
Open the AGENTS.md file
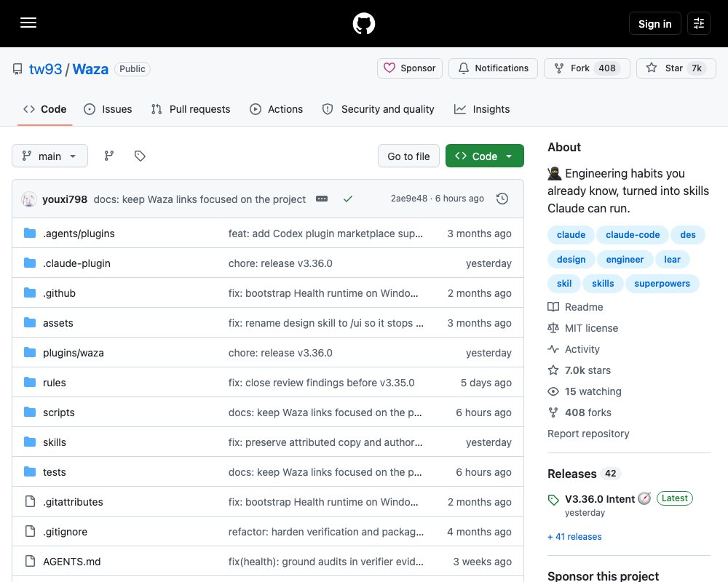pos(72,562)
